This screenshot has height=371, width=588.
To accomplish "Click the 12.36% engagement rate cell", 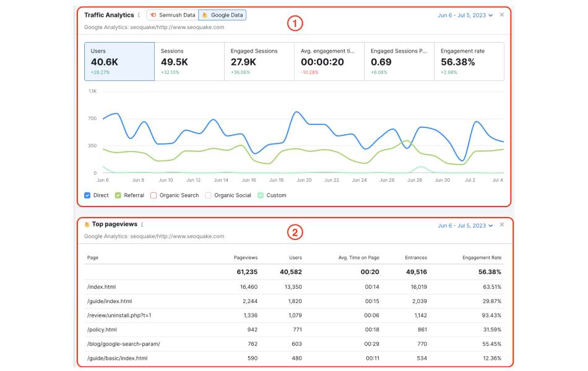I will click(492, 358).
